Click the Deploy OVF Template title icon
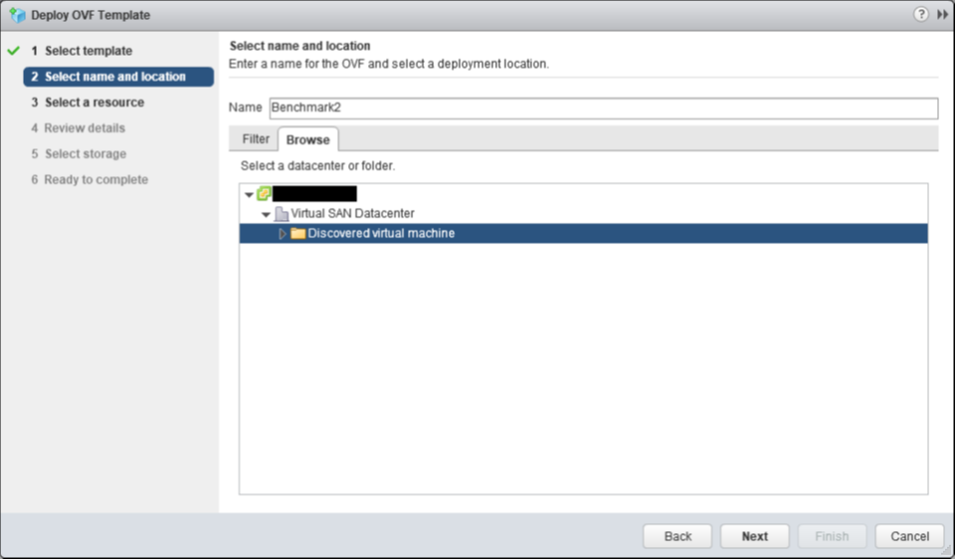 pyautogui.click(x=18, y=15)
